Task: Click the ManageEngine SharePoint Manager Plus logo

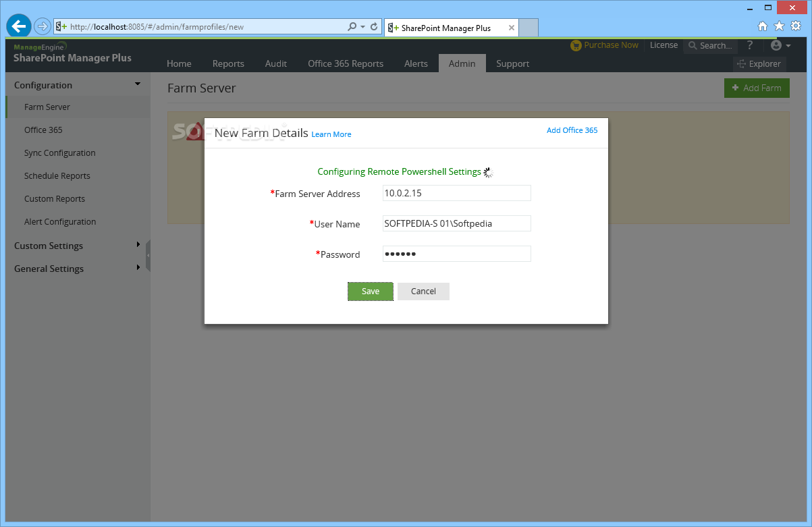Action: click(x=72, y=53)
